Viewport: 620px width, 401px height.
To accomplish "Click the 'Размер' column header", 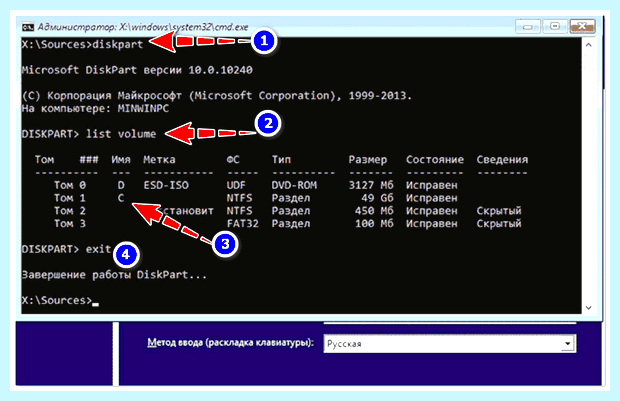I will coord(368,159).
